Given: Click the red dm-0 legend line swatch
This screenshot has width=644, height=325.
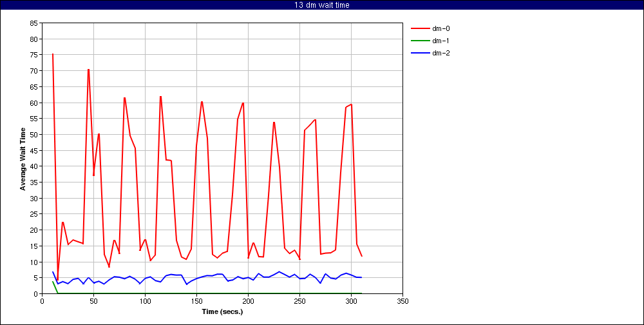Looking at the screenshot, I should [x=420, y=28].
